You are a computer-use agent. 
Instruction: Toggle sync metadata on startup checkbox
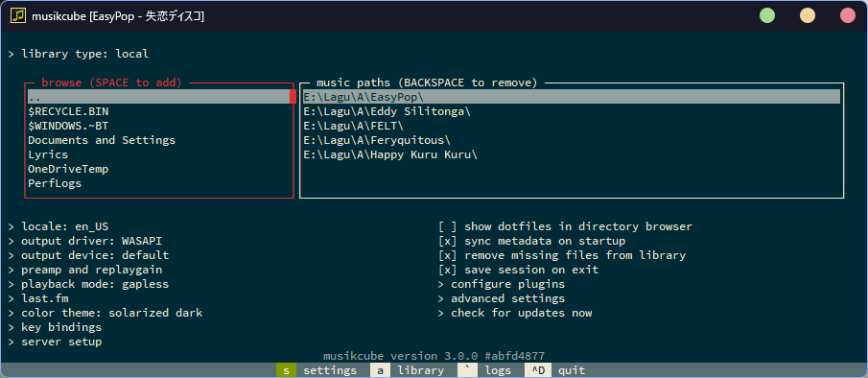[x=532, y=241]
